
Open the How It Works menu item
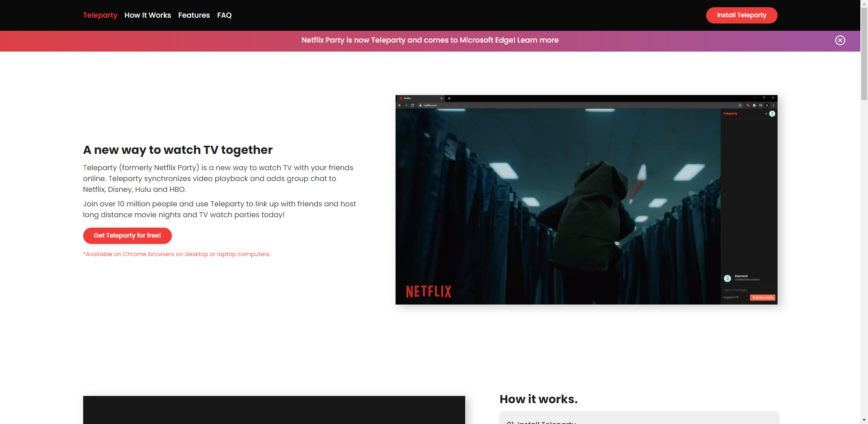[x=147, y=15]
